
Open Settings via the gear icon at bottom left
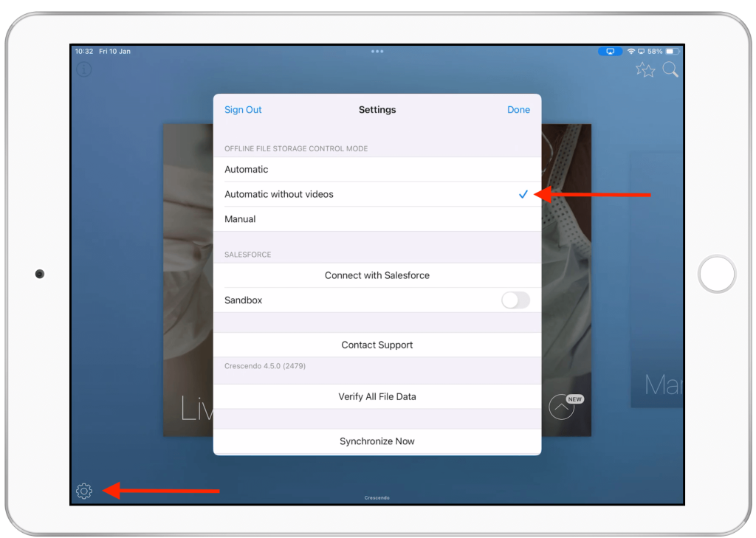(83, 490)
